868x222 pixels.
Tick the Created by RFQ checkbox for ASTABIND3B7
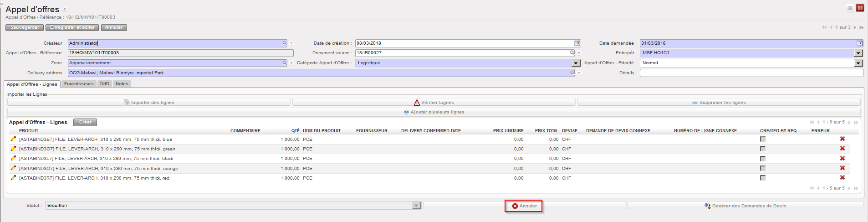pyautogui.click(x=763, y=139)
